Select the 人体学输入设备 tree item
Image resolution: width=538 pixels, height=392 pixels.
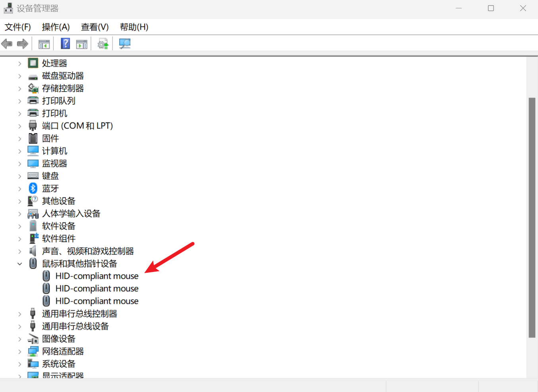pyautogui.click(x=71, y=213)
